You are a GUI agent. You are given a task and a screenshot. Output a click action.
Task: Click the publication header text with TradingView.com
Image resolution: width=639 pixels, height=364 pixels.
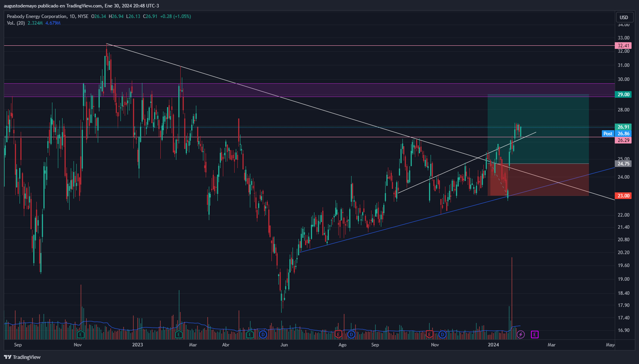click(83, 5)
